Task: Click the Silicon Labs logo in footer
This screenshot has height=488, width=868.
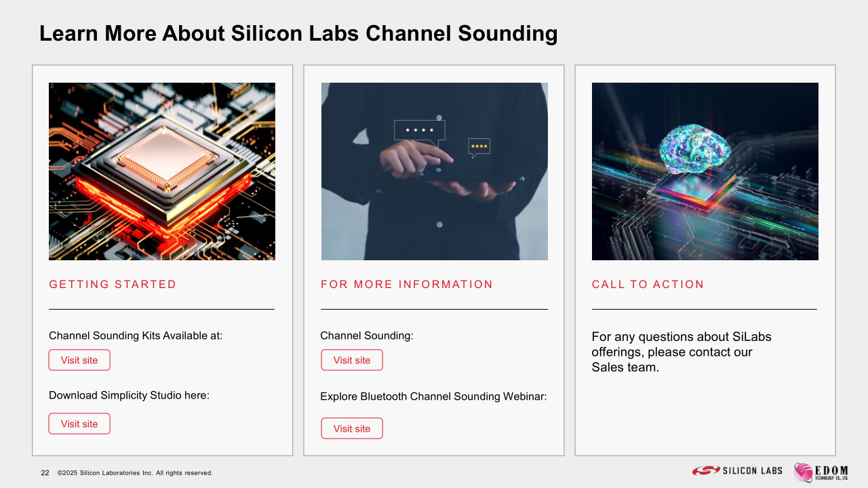Action: [737, 470]
